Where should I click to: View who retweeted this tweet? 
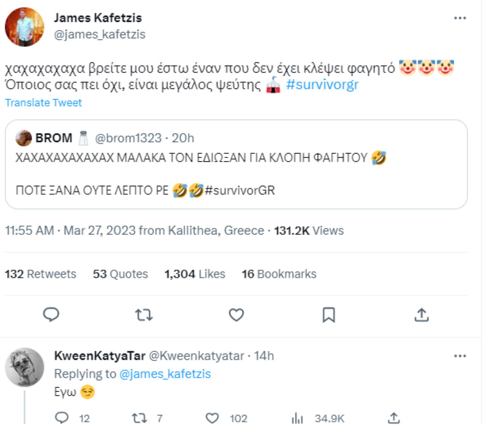coord(41,274)
